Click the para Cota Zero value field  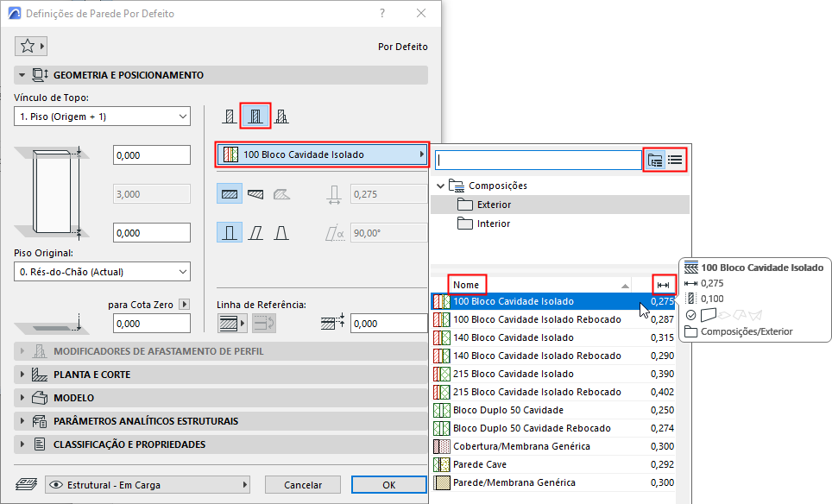(x=152, y=324)
